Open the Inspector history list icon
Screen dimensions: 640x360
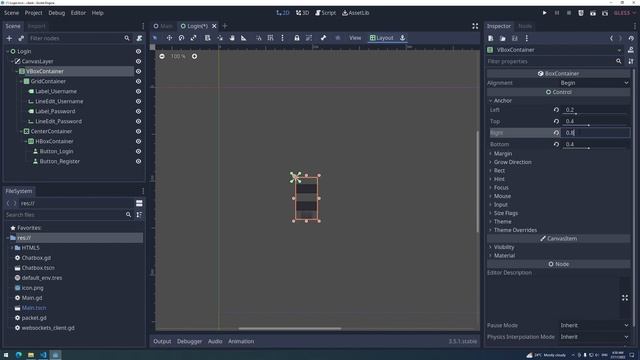[631, 38]
